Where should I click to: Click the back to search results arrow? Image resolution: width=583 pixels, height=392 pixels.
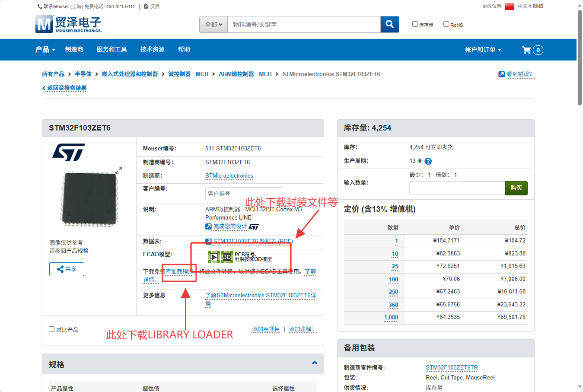click(44, 88)
